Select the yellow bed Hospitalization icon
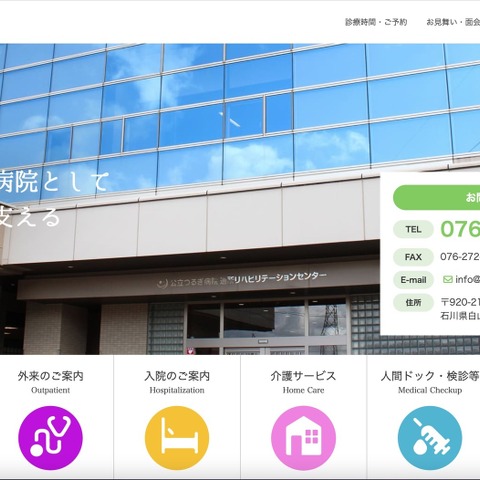 tap(177, 438)
